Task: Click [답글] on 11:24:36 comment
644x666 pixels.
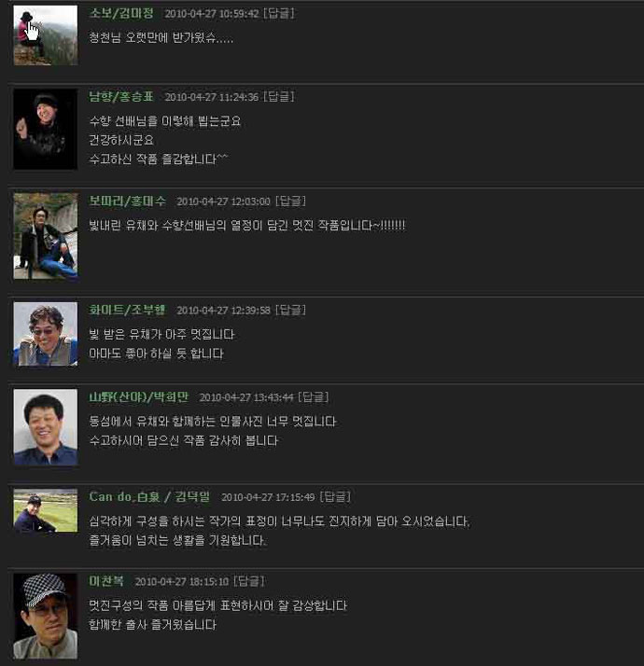Action: tap(279, 96)
